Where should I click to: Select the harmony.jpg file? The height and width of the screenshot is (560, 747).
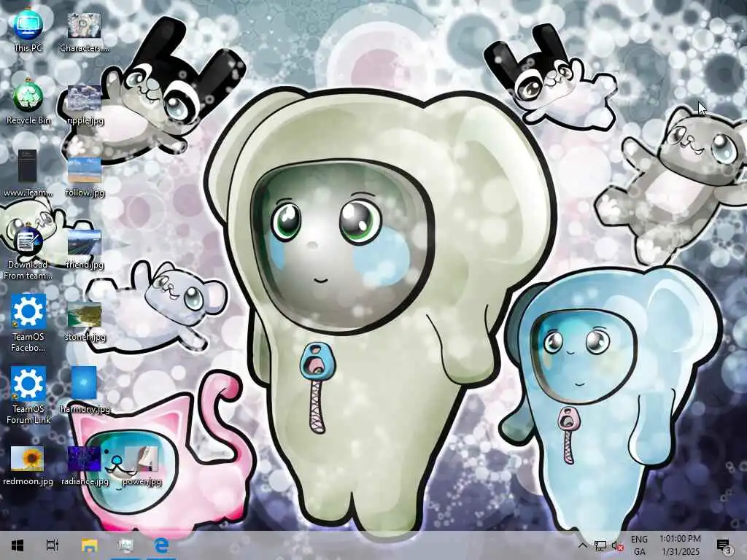coord(85,391)
